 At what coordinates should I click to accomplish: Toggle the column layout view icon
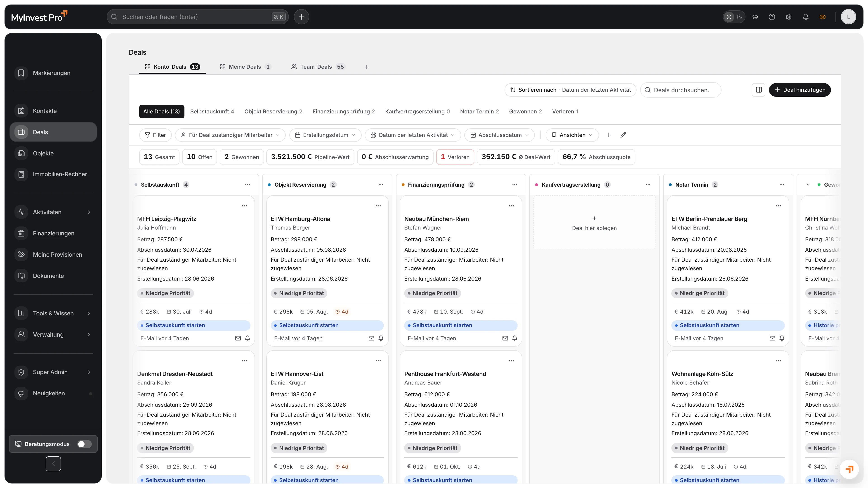coord(759,90)
